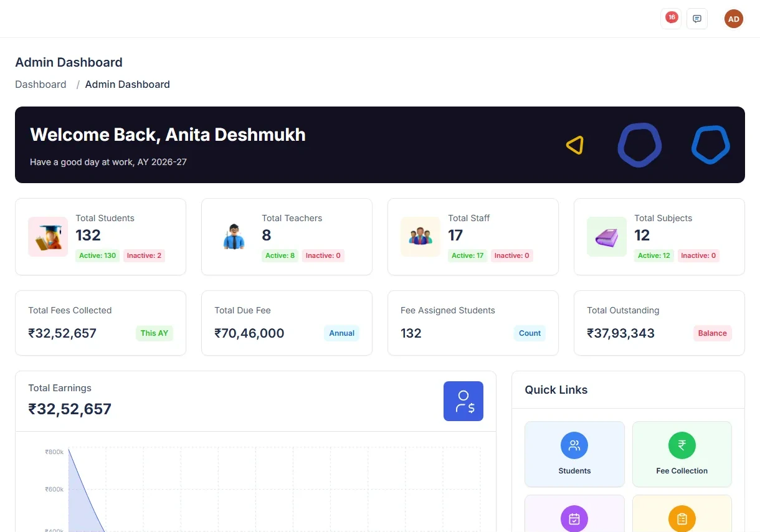Click the Inactive: 2 students badge
The image size is (760, 532).
coord(144,255)
